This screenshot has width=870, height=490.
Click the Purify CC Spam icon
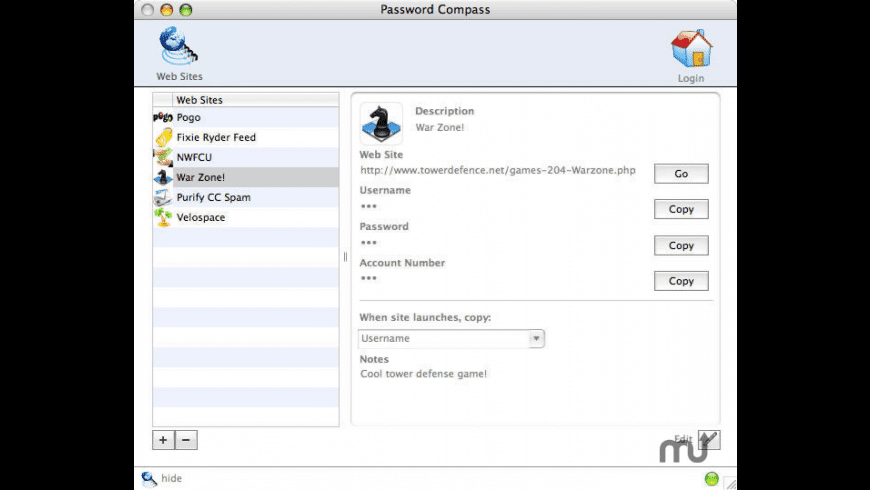(163, 197)
